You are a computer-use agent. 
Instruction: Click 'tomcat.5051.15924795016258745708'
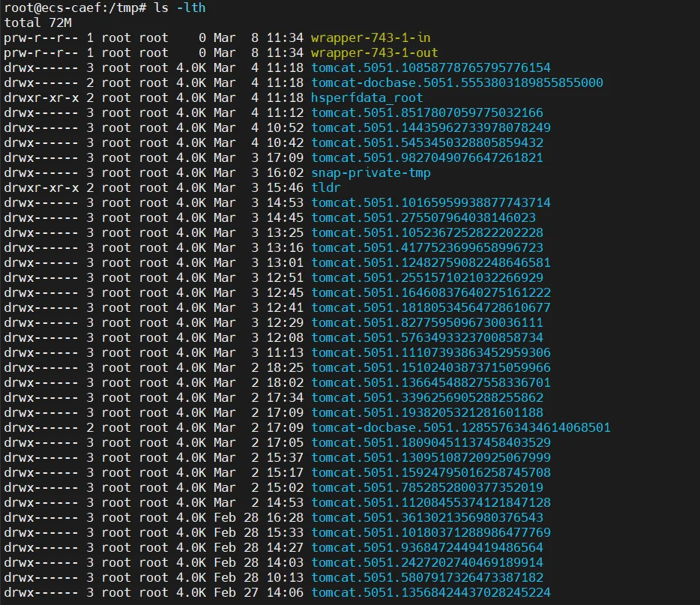click(x=431, y=473)
